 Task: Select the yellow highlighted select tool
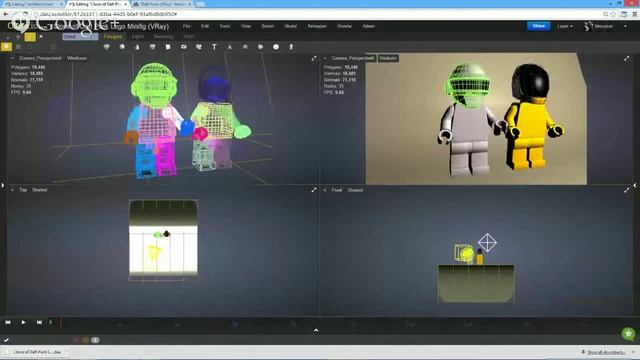(x=30, y=37)
